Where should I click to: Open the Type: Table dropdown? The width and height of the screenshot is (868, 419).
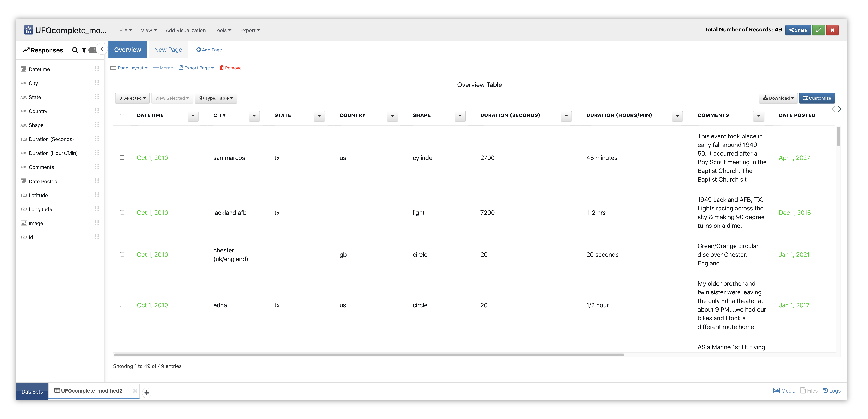tap(216, 98)
